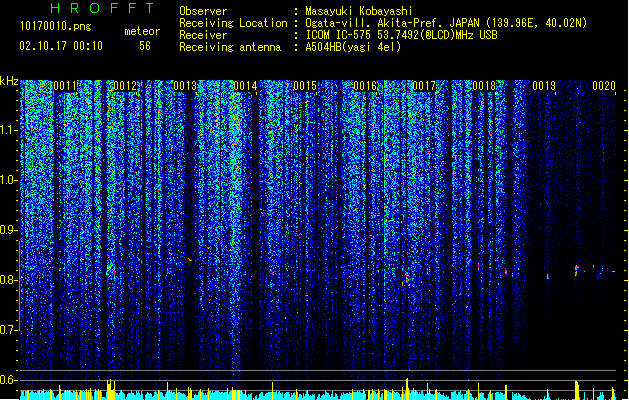The width and height of the screenshot is (629, 400).
Task: Click the 1.1 kHz axis label
Action: (9, 130)
